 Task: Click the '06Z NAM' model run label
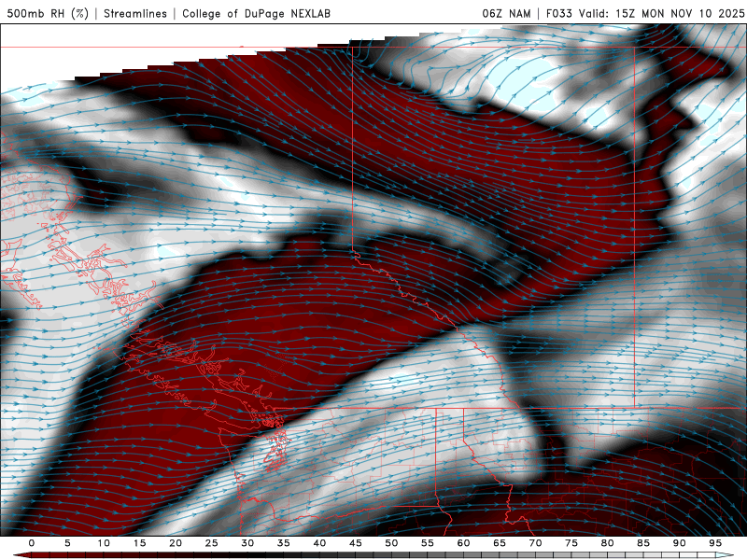click(506, 13)
